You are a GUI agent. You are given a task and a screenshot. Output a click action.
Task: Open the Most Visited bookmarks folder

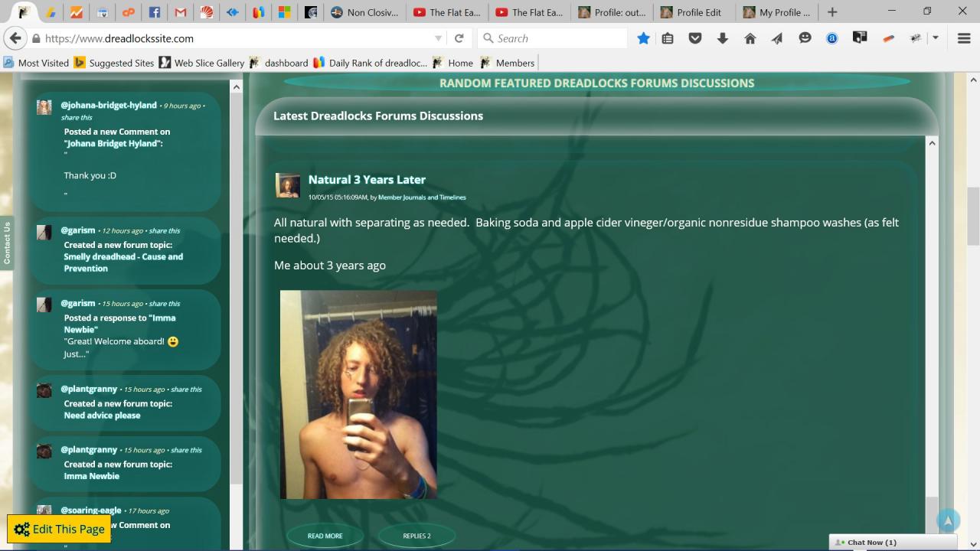(36, 63)
